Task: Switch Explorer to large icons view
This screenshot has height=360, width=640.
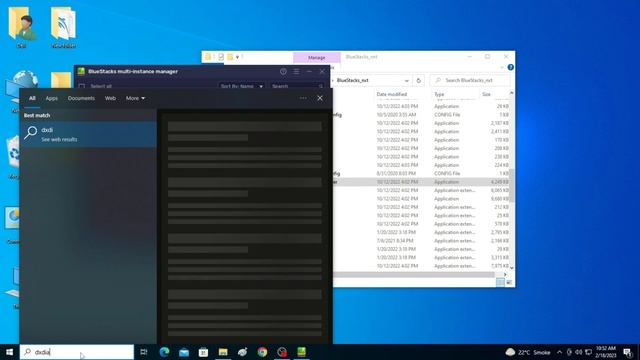Action: click(509, 282)
